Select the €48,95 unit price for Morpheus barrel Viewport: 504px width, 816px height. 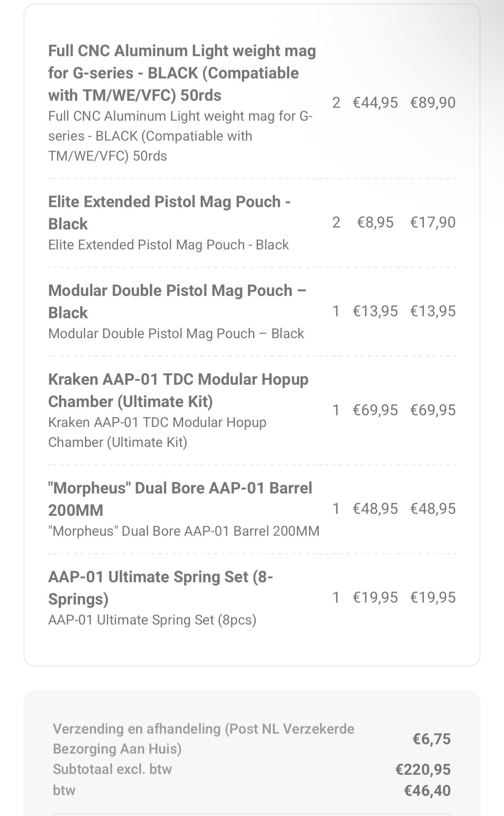[x=375, y=509]
